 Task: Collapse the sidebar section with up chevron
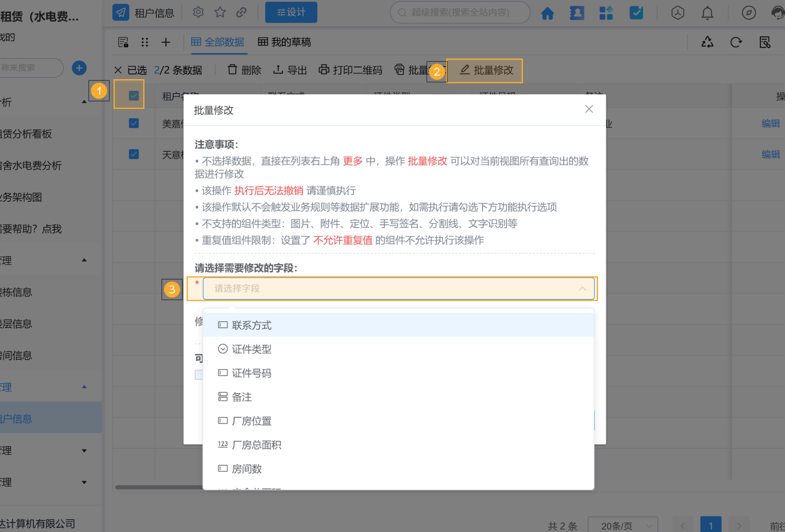click(84, 387)
